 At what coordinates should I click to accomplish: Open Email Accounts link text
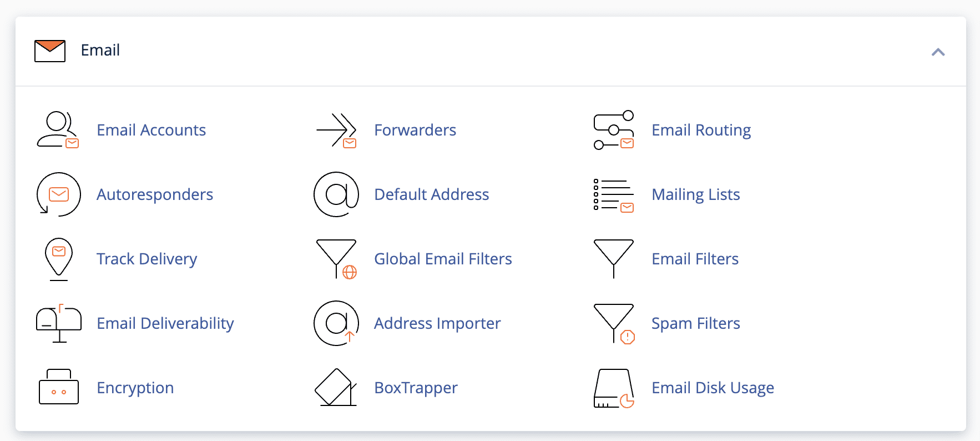(151, 130)
